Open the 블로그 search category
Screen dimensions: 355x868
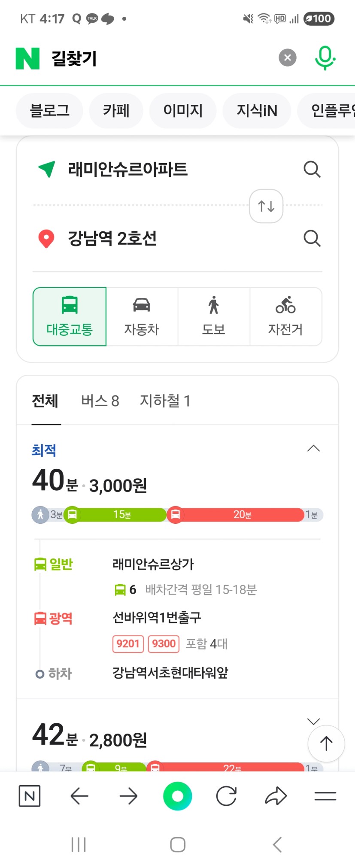(x=49, y=111)
